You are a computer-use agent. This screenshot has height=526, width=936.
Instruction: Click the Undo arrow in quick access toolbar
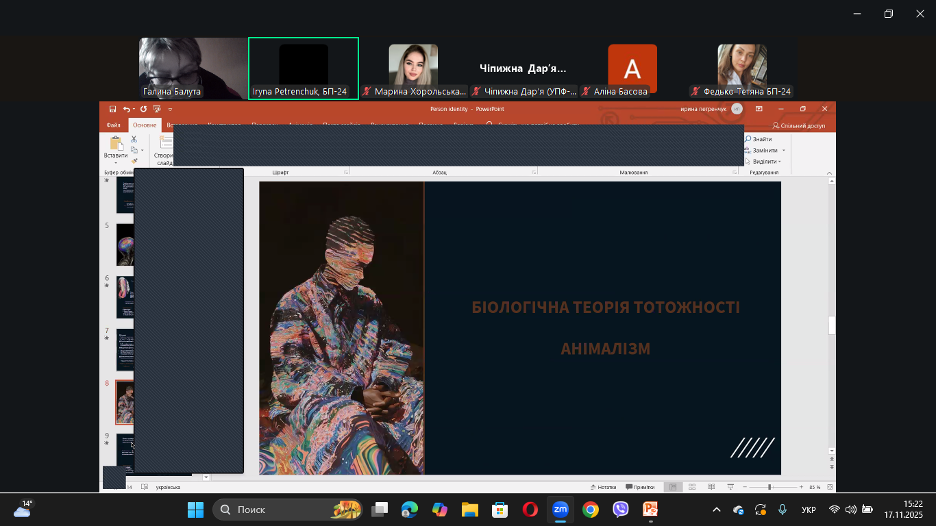tap(127, 108)
